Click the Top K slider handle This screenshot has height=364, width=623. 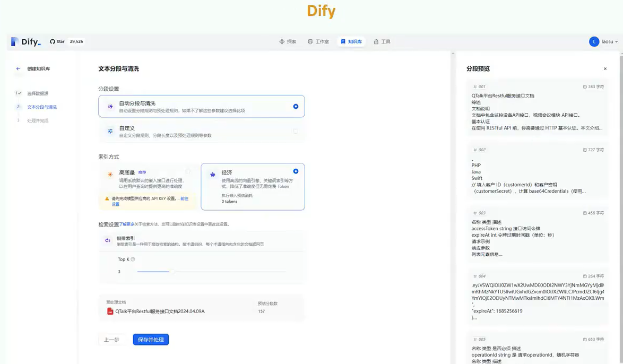[171, 272]
